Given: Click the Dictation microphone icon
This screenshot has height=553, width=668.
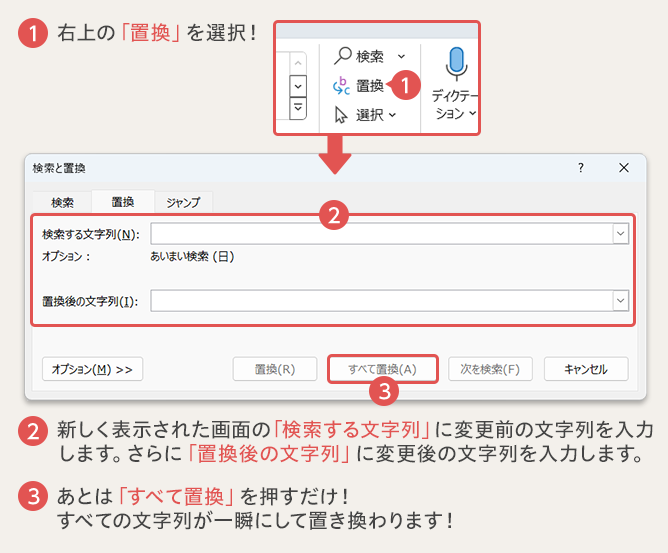Looking at the screenshot, I should (456, 62).
